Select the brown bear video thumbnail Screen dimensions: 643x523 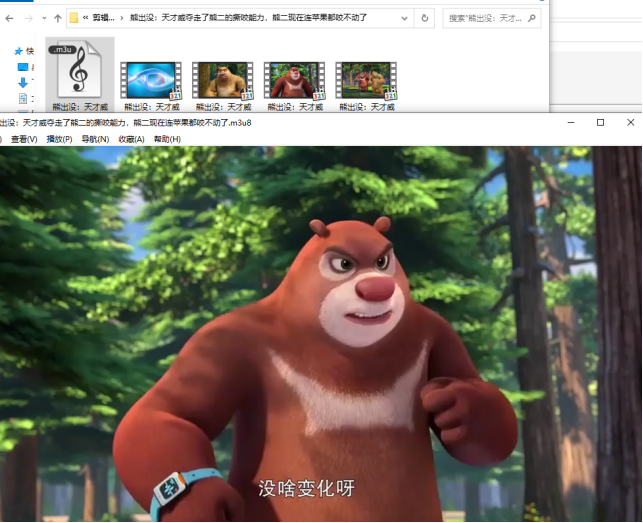[x=295, y=81]
